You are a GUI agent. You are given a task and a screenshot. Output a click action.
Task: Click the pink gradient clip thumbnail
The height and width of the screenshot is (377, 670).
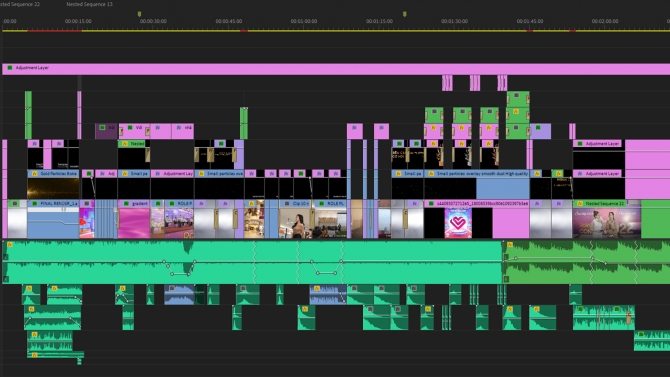pos(134,223)
